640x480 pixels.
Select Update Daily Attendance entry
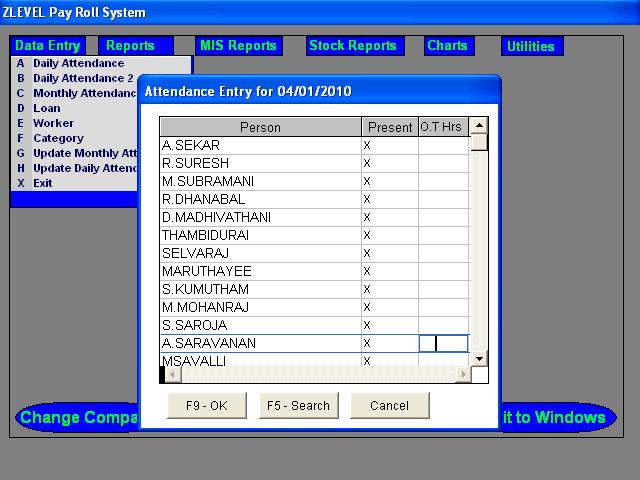[x=76, y=168]
